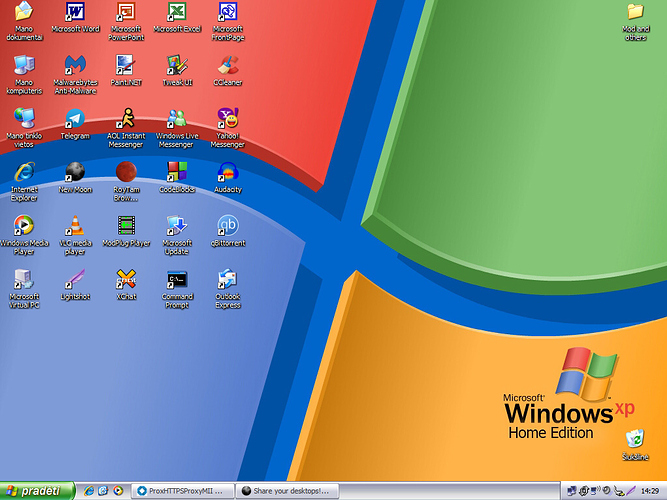This screenshot has height=500, width=667.
Task: Click Safely Remove Hardware tray icon
Action: tap(619, 491)
